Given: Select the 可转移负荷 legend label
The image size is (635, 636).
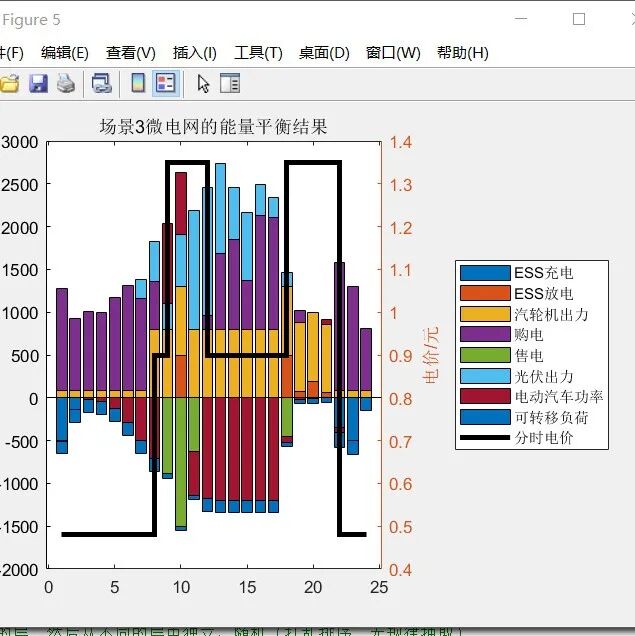Looking at the screenshot, I should [x=551, y=417].
